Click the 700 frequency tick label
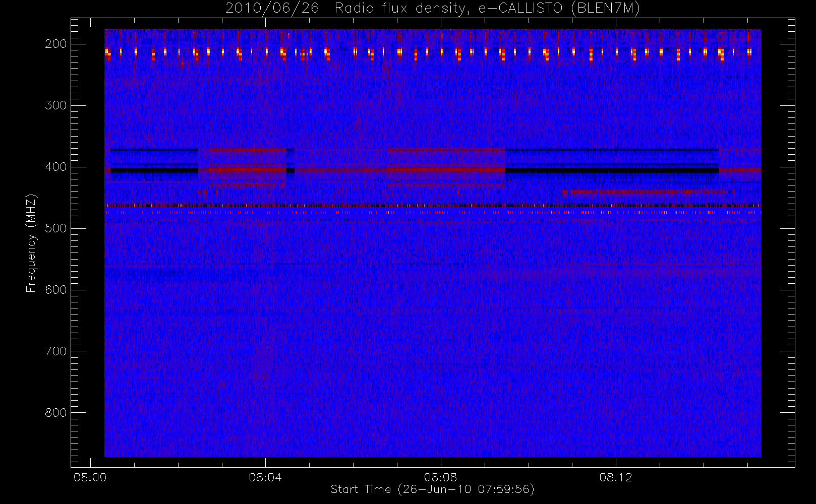 tap(56, 351)
